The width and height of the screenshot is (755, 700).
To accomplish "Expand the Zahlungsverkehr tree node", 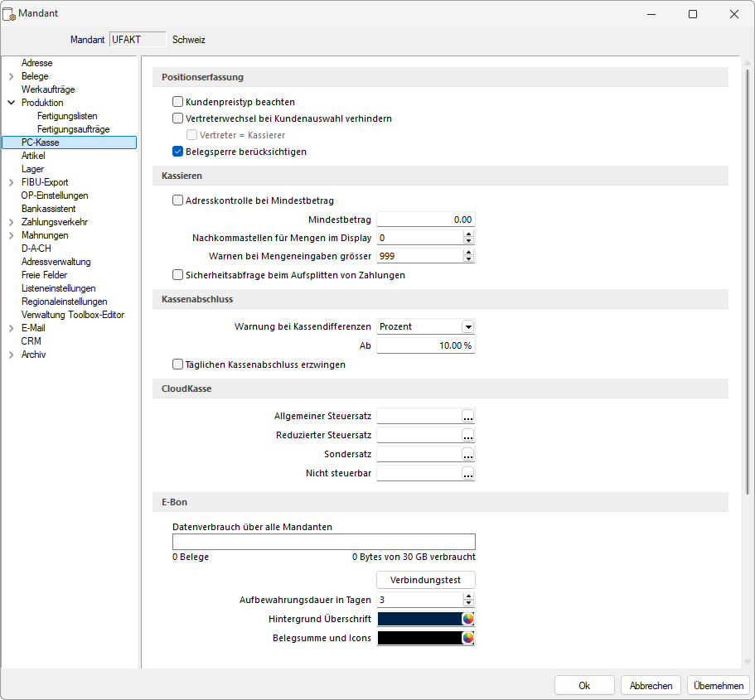I will [12, 222].
